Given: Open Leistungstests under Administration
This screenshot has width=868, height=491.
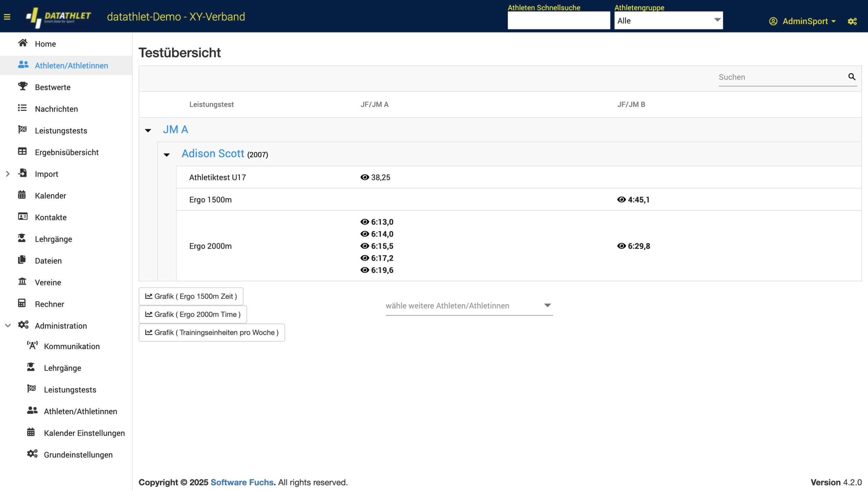Looking at the screenshot, I should pyautogui.click(x=70, y=390).
